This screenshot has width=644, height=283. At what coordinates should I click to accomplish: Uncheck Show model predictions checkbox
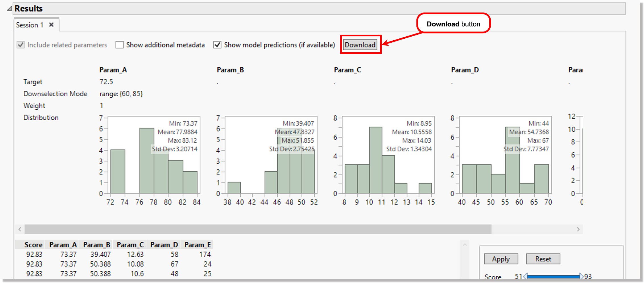point(217,45)
